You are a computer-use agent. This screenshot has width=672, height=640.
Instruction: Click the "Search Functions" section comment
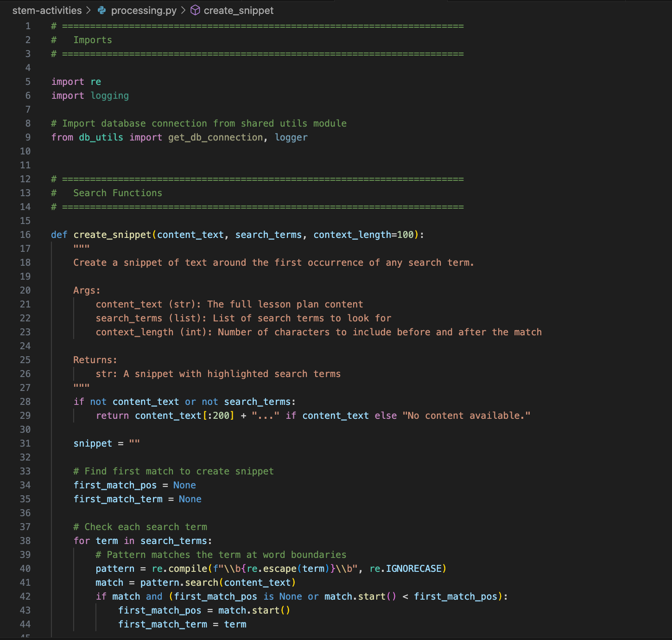click(118, 193)
